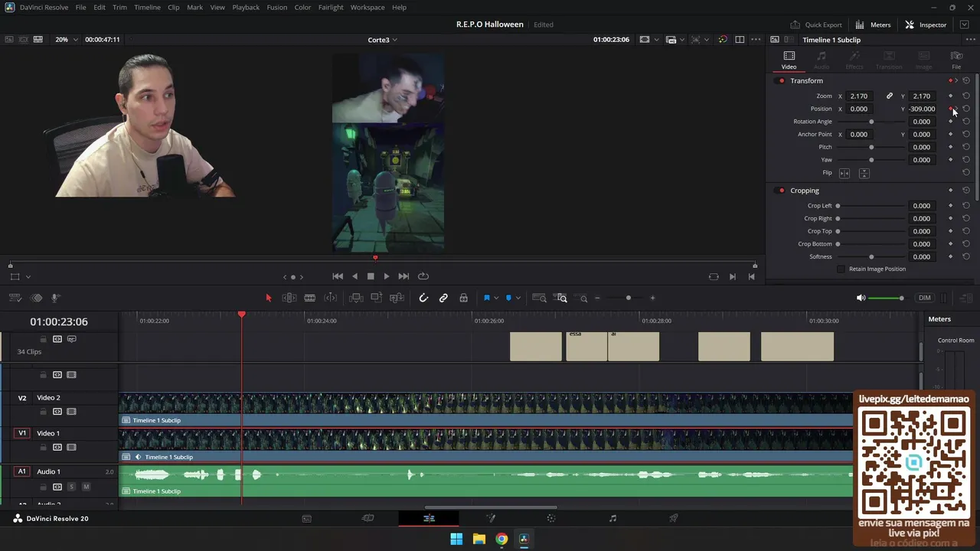Mute audio using speaker icon
This screenshot has height=551, width=980.
pyautogui.click(x=861, y=298)
